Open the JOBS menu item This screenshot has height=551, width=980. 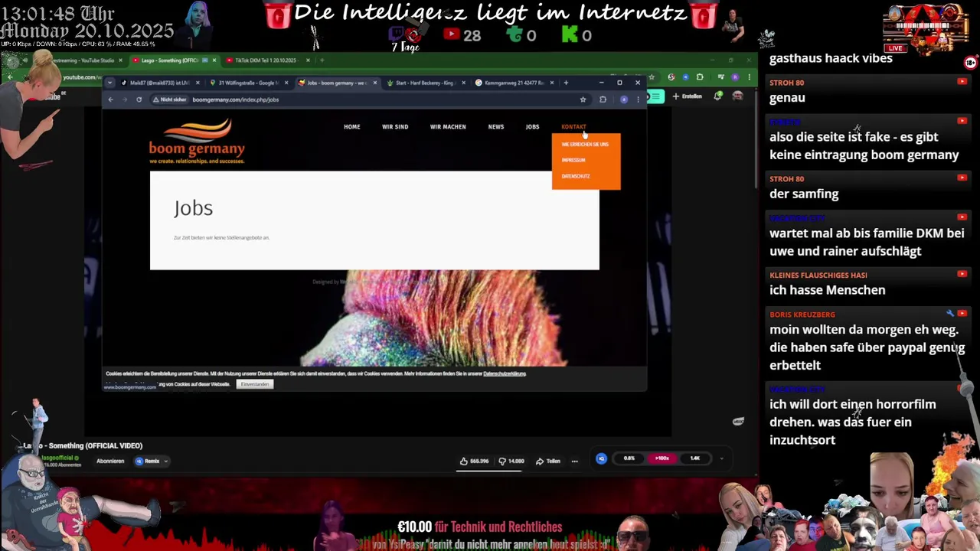532,127
